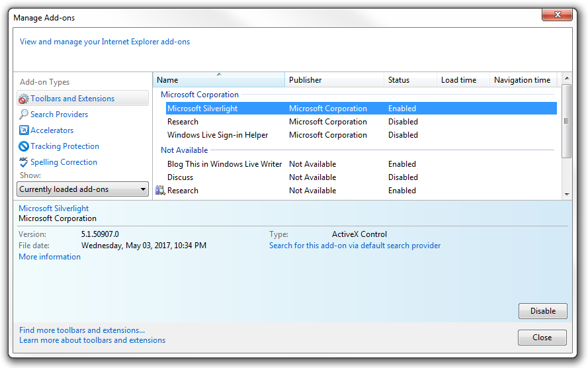
Task: Click the Search Providers magnifier icon
Action: coord(24,115)
